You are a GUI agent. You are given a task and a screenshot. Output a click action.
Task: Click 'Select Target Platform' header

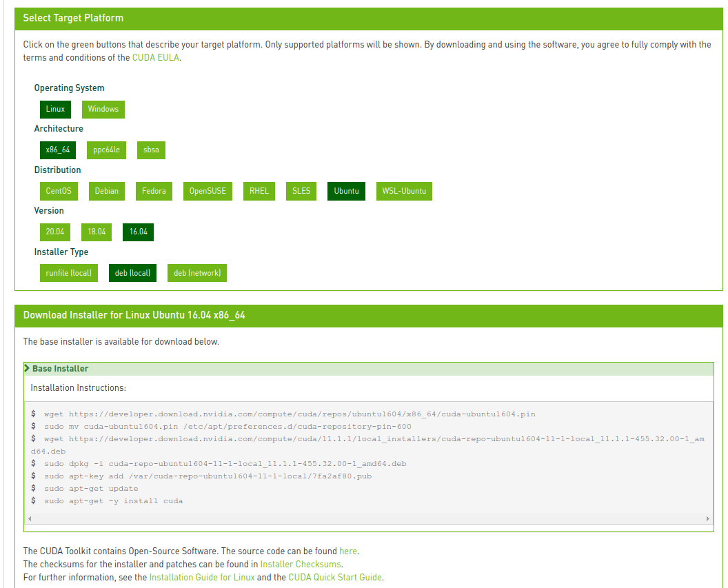[x=73, y=18]
